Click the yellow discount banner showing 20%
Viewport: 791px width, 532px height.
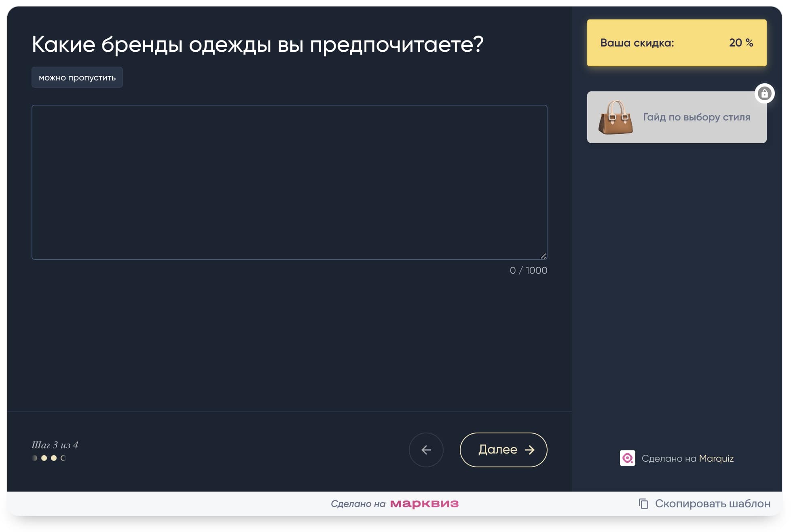[676, 43]
